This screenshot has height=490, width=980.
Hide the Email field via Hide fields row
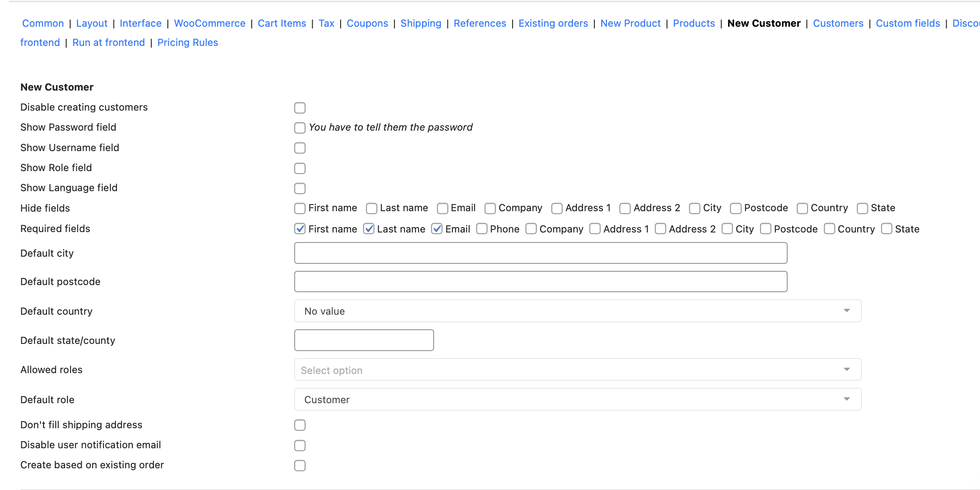[x=442, y=208]
